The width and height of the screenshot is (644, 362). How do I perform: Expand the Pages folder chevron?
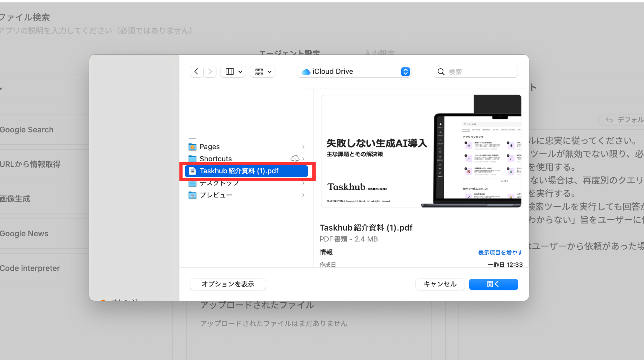(303, 147)
